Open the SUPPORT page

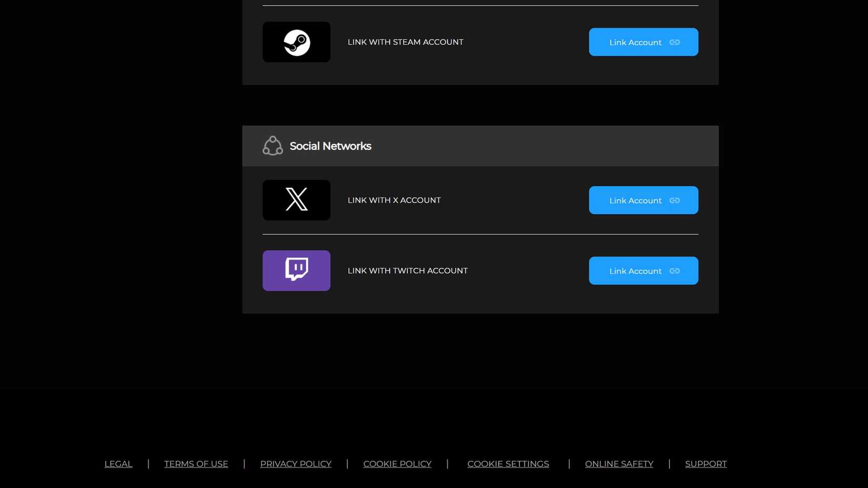(706, 464)
